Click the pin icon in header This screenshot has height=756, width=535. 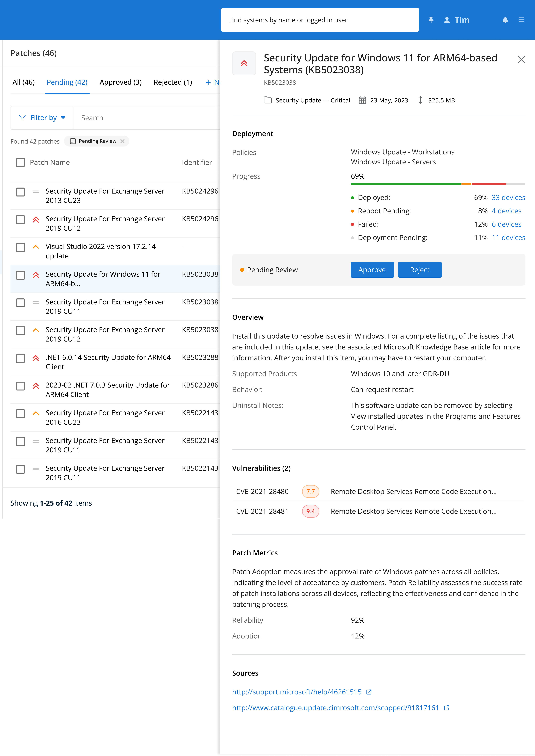click(431, 20)
